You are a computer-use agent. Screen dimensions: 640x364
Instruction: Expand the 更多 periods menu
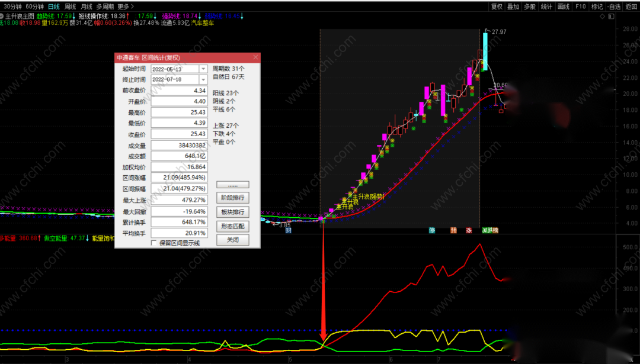(x=126, y=7)
